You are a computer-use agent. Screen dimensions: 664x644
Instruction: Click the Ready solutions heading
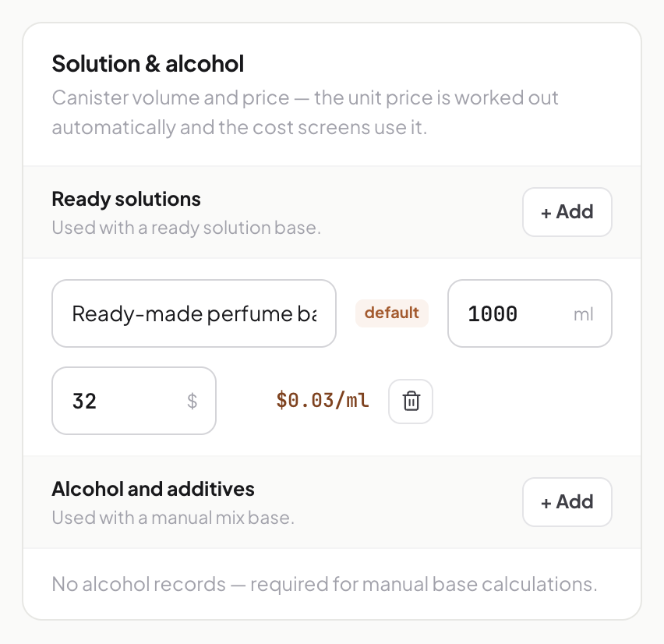[x=126, y=199]
